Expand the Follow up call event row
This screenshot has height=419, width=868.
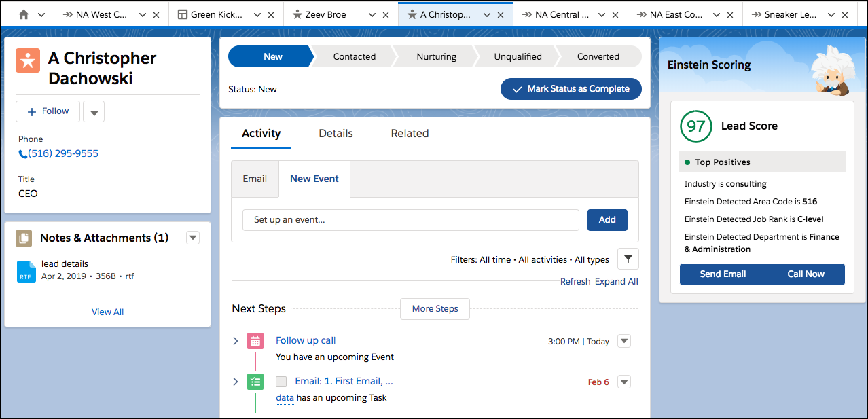(x=236, y=341)
